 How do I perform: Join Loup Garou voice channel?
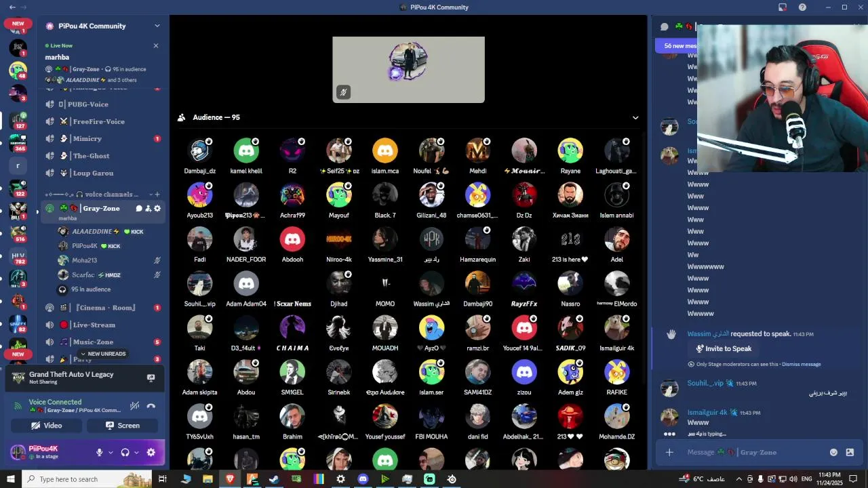pos(102,173)
